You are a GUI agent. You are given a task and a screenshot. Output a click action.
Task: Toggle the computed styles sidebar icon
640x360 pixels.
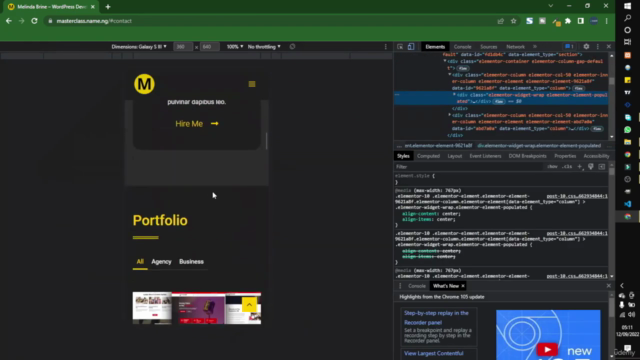[x=602, y=167]
